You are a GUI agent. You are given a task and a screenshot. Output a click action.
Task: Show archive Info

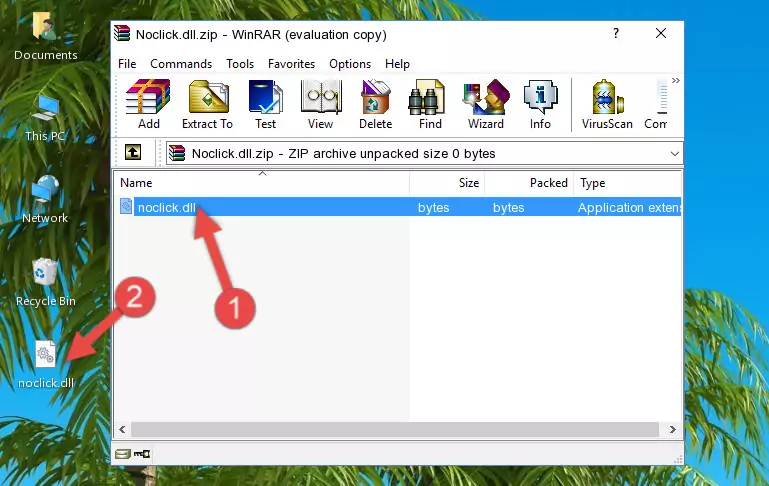point(540,104)
